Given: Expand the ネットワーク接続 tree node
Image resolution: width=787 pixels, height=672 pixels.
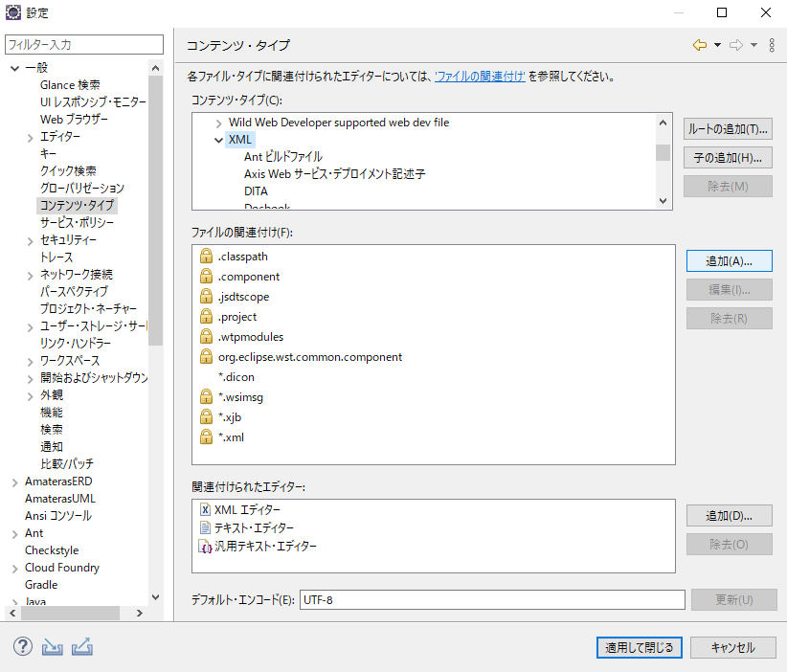Looking at the screenshot, I should coord(30,275).
